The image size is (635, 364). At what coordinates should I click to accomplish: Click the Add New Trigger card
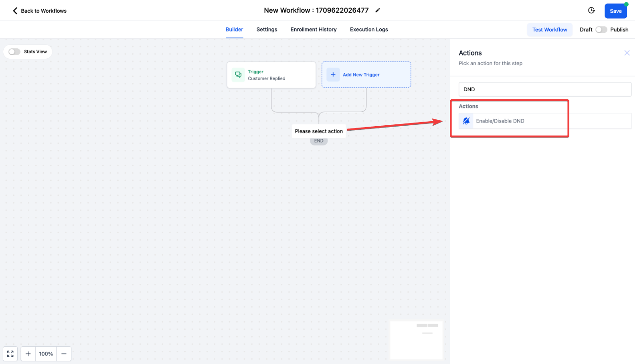coord(366,75)
